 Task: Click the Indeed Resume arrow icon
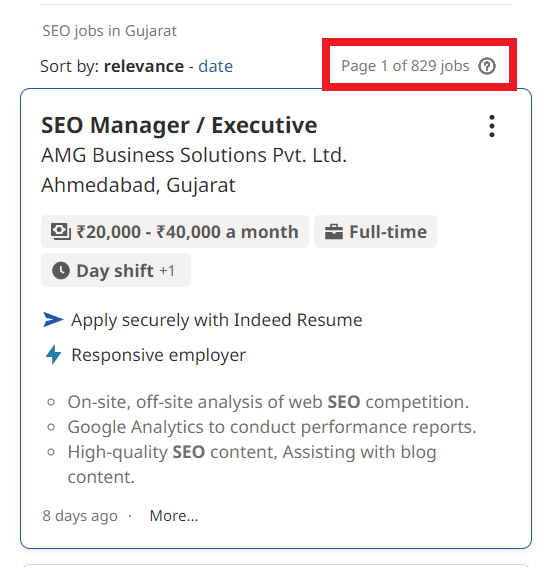pyautogui.click(x=53, y=320)
